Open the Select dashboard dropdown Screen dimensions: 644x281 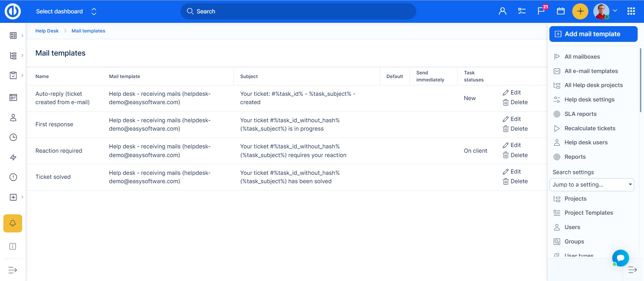[x=66, y=11]
